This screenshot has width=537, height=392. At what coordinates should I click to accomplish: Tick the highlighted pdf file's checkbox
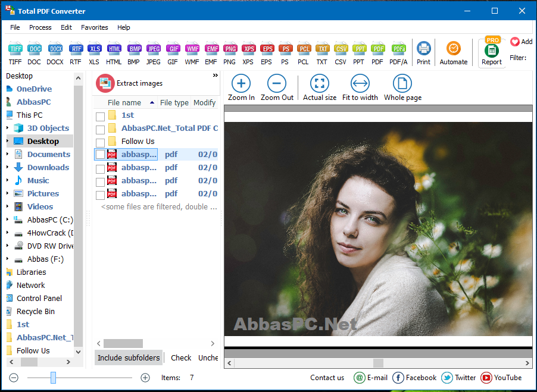click(100, 155)
